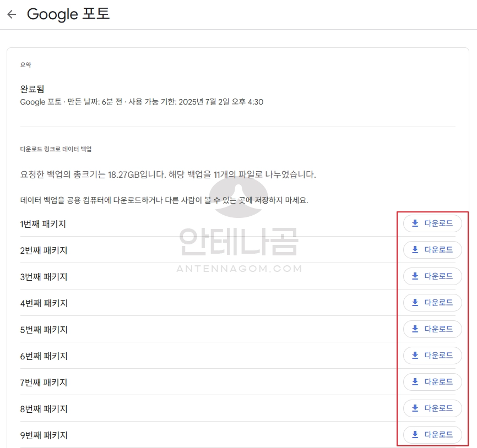The width and height of the screenshot is (477, 448).
Task: Select the 4번째 패키지 row label
Action: point(44,303)
